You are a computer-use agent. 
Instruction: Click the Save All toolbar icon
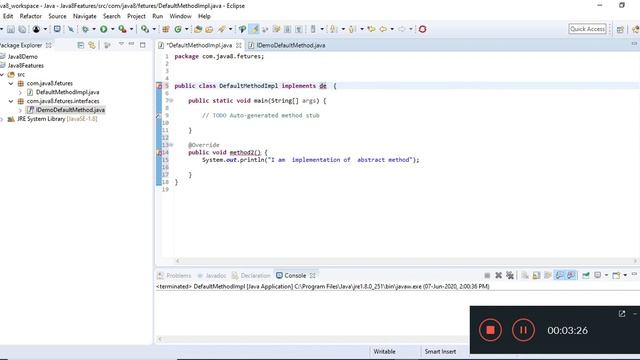(x=22, y=29)
